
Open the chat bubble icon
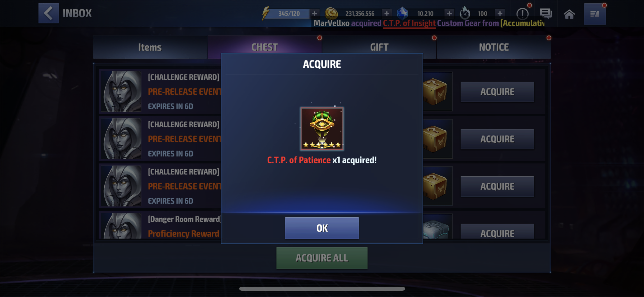tap(546, 14)
